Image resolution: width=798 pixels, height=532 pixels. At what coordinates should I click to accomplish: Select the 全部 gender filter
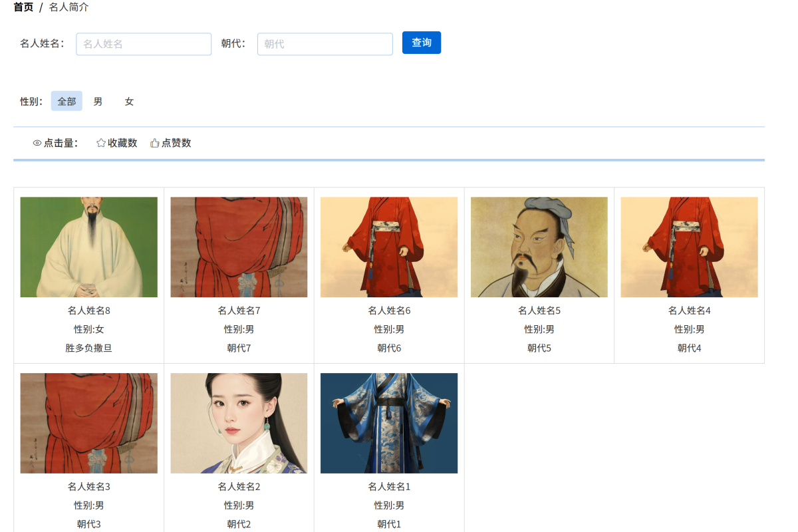tap(66, 101)
